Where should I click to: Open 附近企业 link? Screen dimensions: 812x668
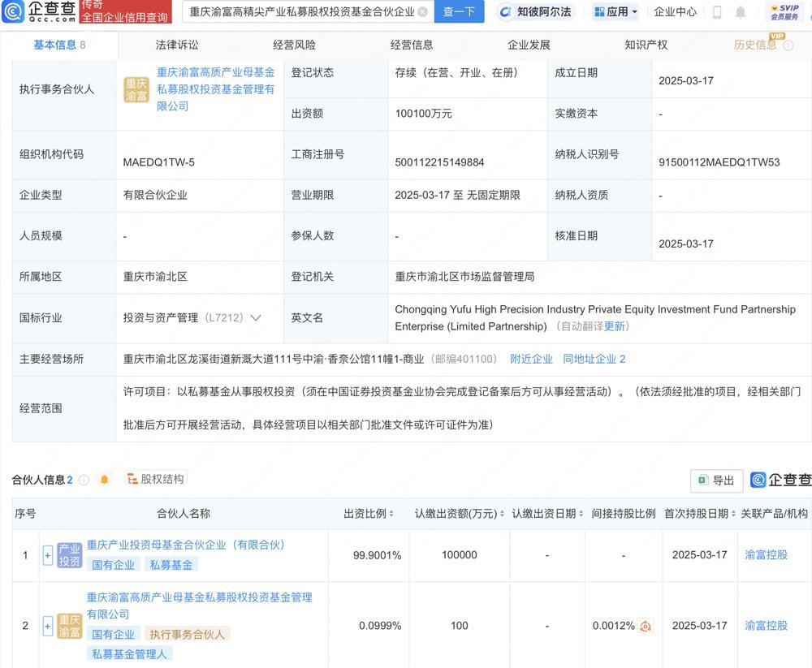[x=531, y=359]
